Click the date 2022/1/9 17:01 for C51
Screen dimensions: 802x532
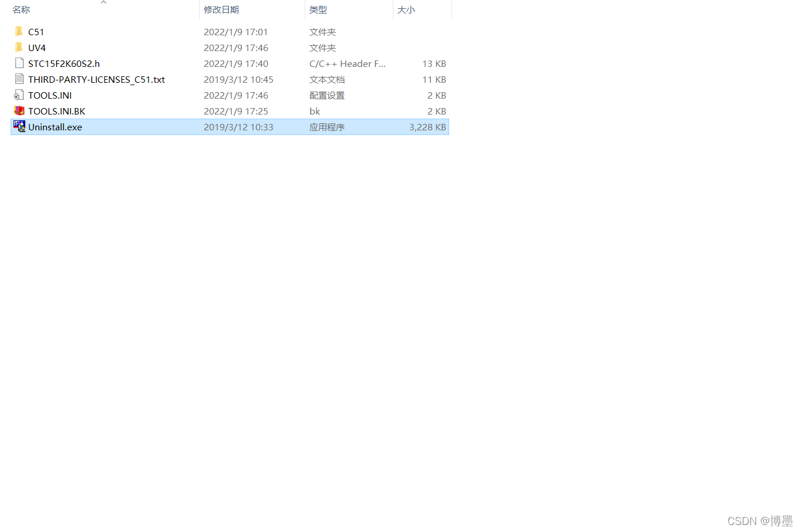pyautogui.click(x=235, y=32)
